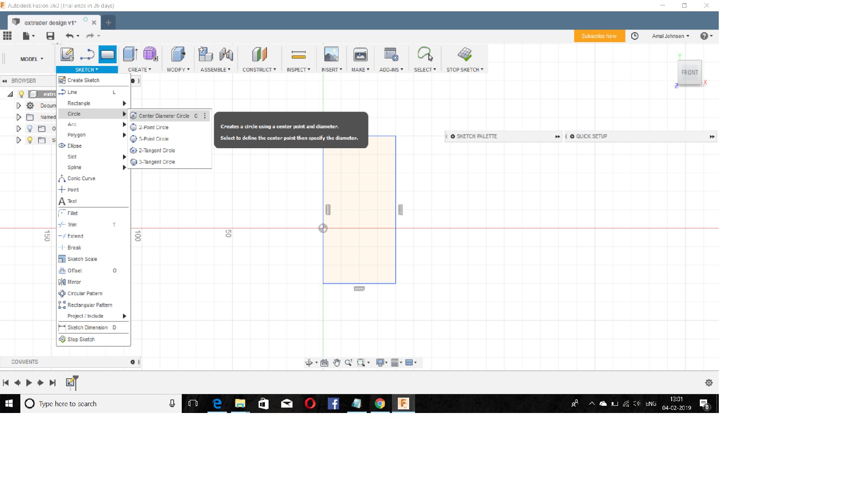The height and width of the screenshot is (488, 868).
Task: Select Sketch Dimension in the Sketch menu
Action: tap(87, 328)
